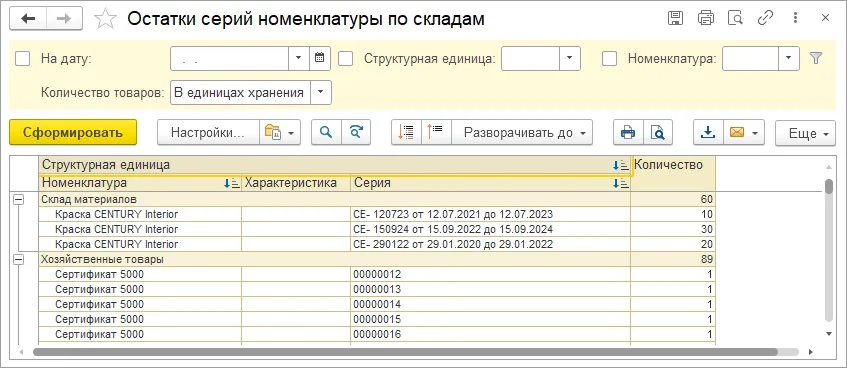Sort by Номенклатура column sort icon
Screen dimensions: 847x368
click(232, 183)
